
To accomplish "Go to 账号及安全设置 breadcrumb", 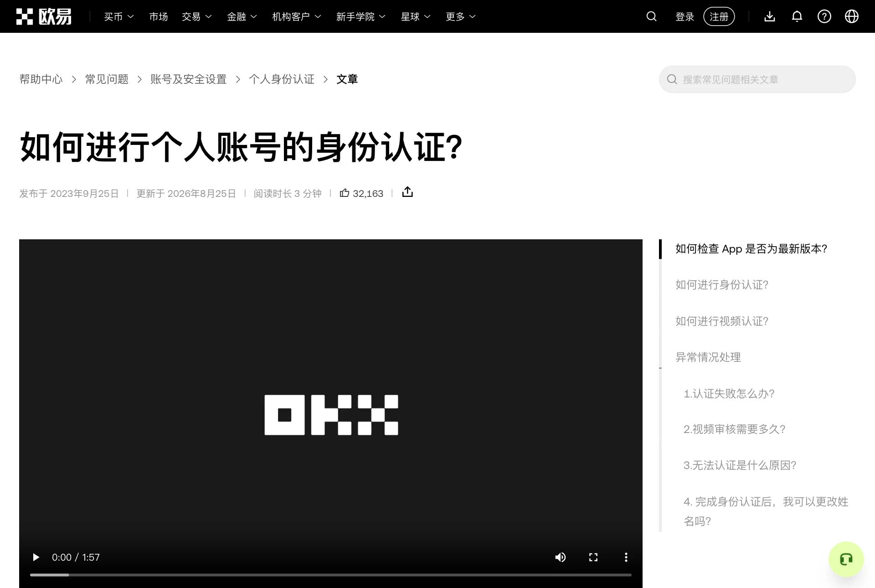I will click(189, 79).
